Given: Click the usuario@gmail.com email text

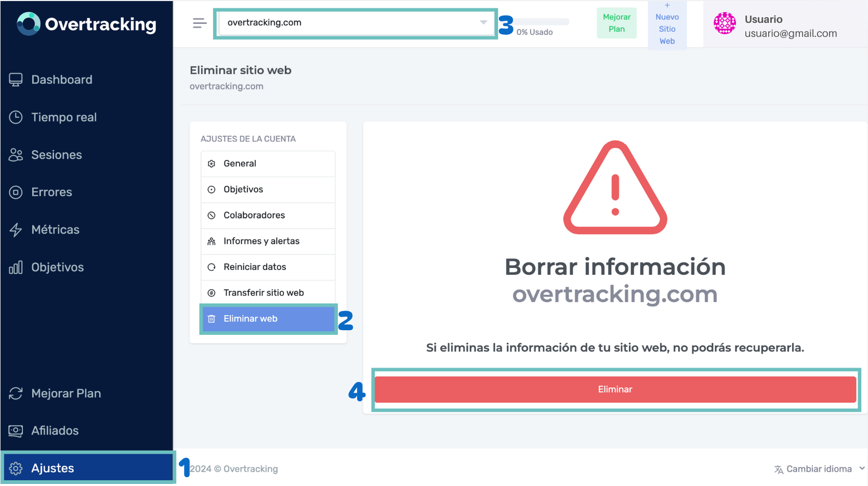Looking at the screenshot, I should [791, 33].
